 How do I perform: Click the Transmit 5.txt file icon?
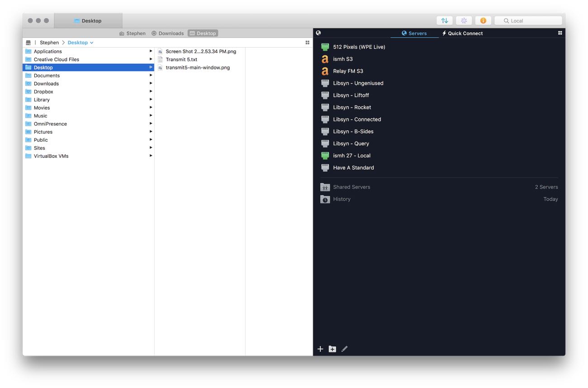coord(160,60)
